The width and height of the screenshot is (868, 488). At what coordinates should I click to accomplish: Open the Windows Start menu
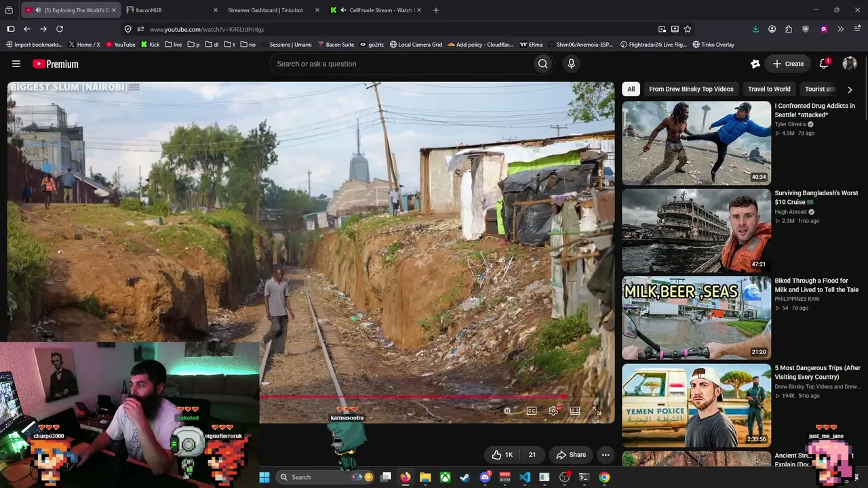coord(264,477)
